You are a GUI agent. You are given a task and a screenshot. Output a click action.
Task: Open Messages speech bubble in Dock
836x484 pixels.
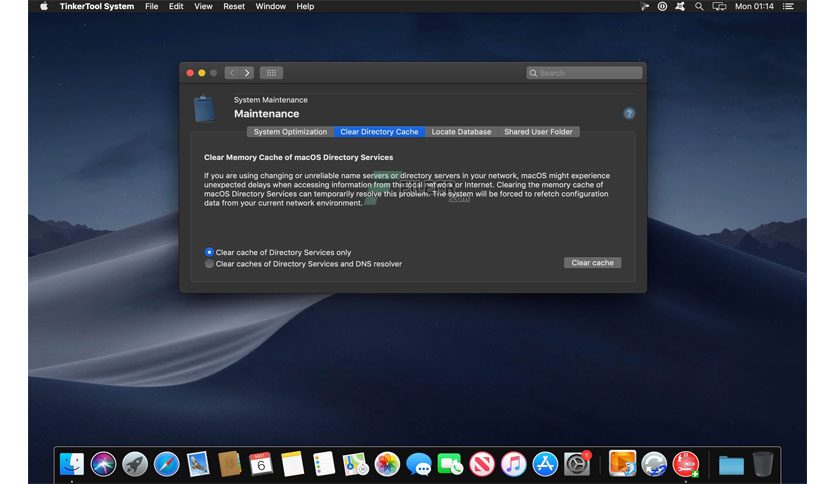click(419, 464)
